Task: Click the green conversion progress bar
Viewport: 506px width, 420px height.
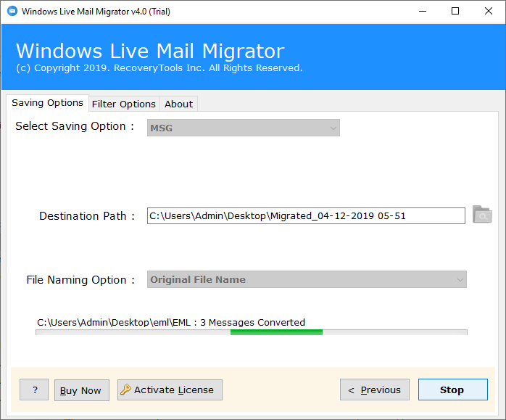Action: click(x=252, y=332)
